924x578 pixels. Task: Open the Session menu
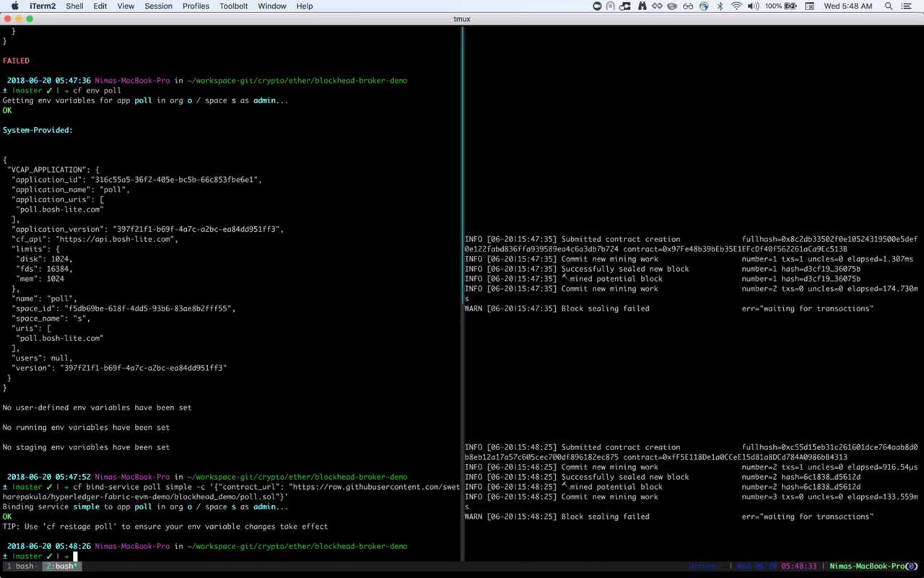pos(158,6)
